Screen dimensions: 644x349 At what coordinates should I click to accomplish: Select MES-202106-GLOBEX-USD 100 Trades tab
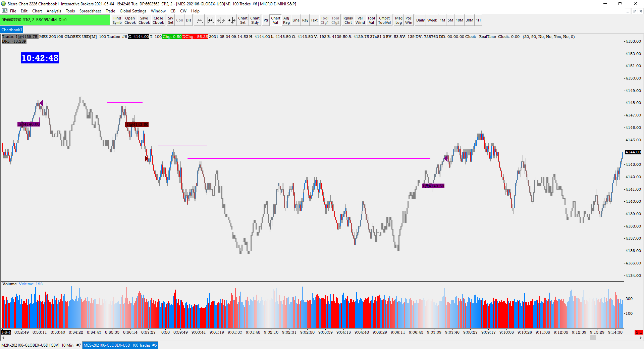(120, 345)
